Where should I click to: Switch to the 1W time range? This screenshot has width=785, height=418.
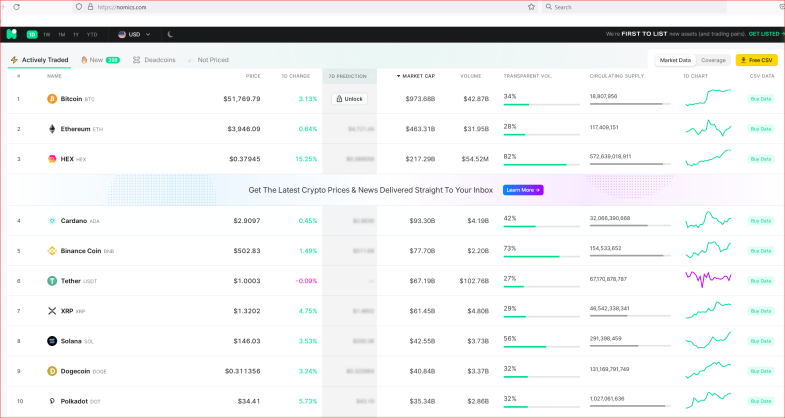coord(47,35)
